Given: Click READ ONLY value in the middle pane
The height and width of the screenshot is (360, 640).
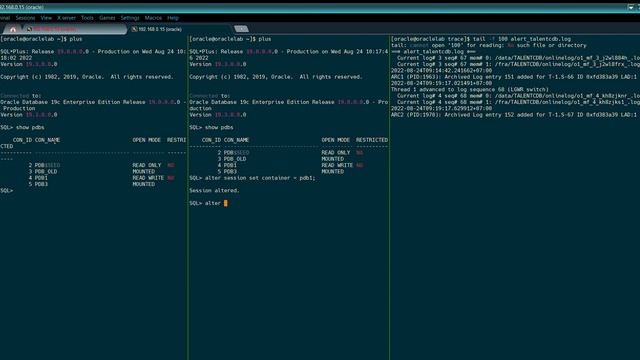Looking at the screenshot, I should point(336,153).
